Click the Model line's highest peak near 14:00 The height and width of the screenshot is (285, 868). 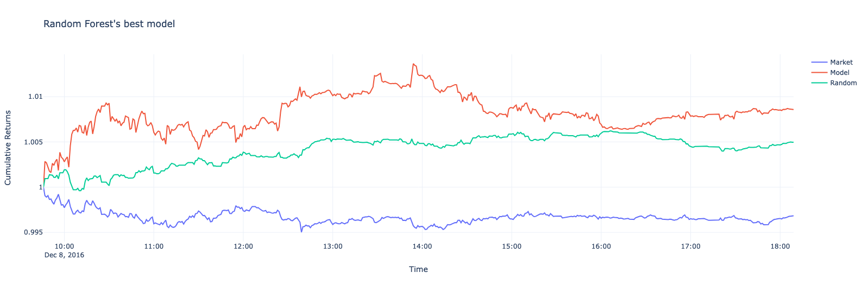click(x=413, y=64)
